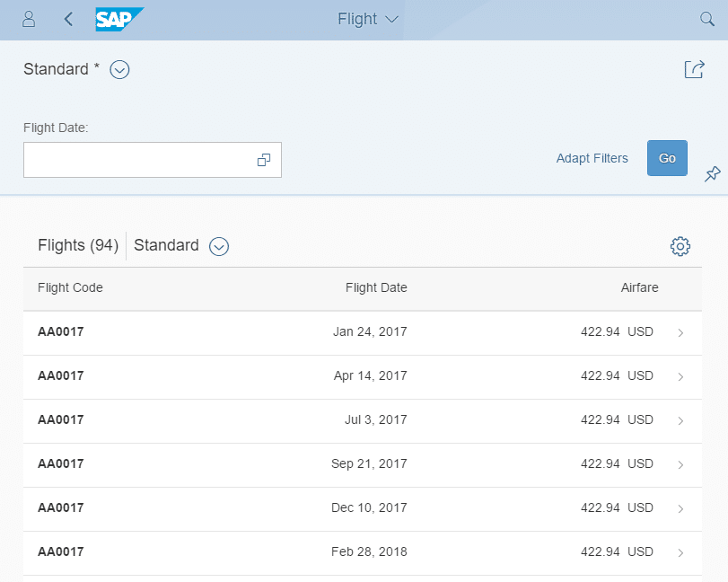Click the back navigation arrow
The height and width of the screenshot is (582, 728).
69,19
